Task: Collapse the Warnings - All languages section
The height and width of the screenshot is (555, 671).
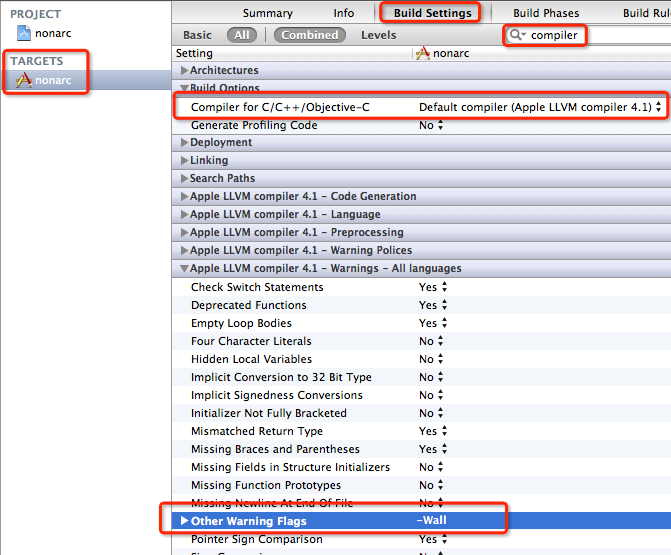Action: tap(183, 269)
